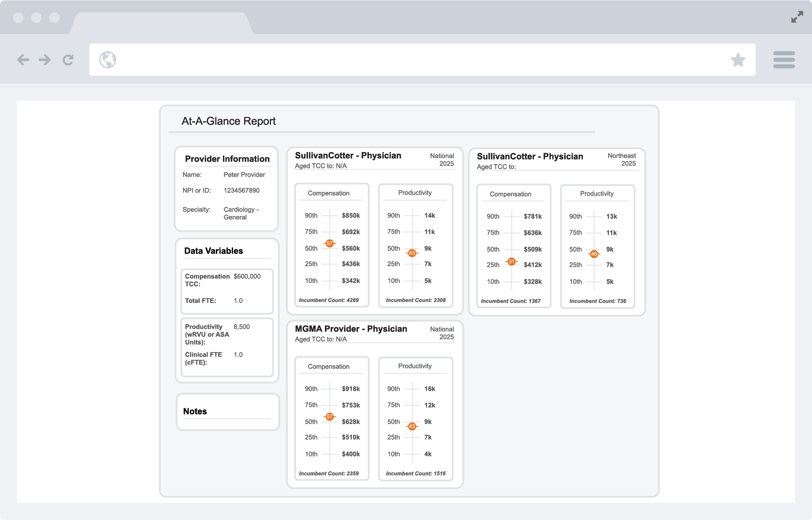Click percentile marker 31 in Northeast Compensation
This screenshot has height=520, width=812.
[512, 262]
